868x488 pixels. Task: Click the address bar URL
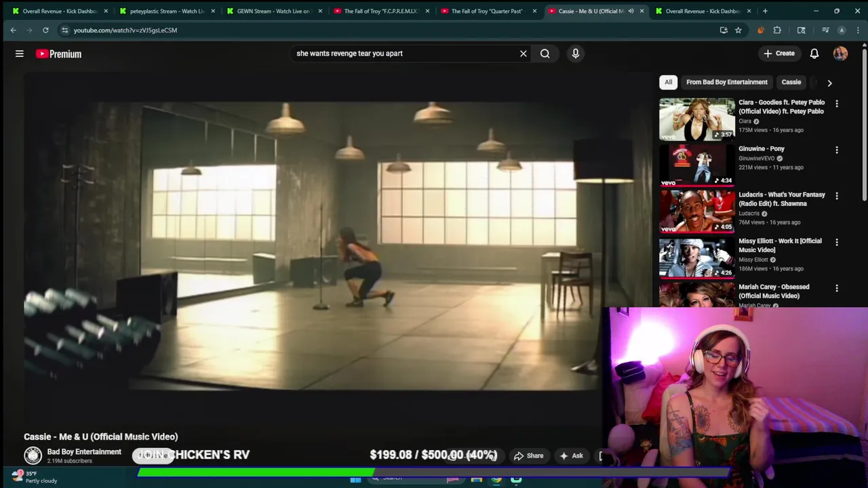tap(125, 30)
